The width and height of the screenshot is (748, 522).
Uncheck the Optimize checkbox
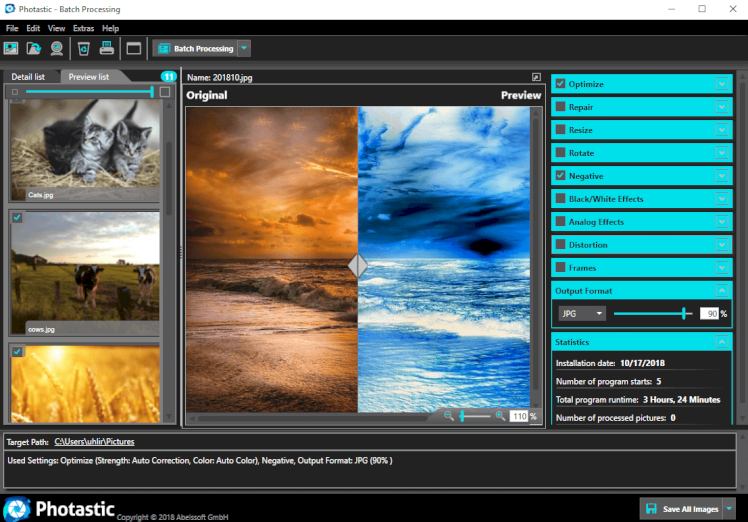tap(560, 84)
